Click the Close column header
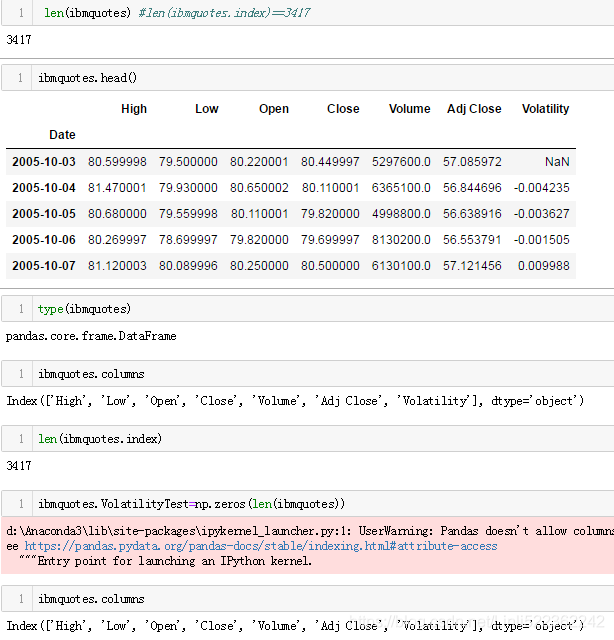 tap(343, 109)
